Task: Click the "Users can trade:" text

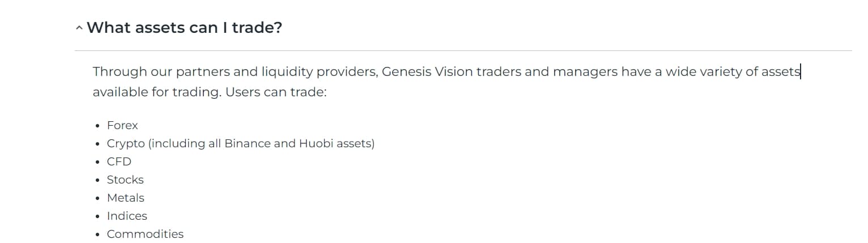Action: (276, 92)
